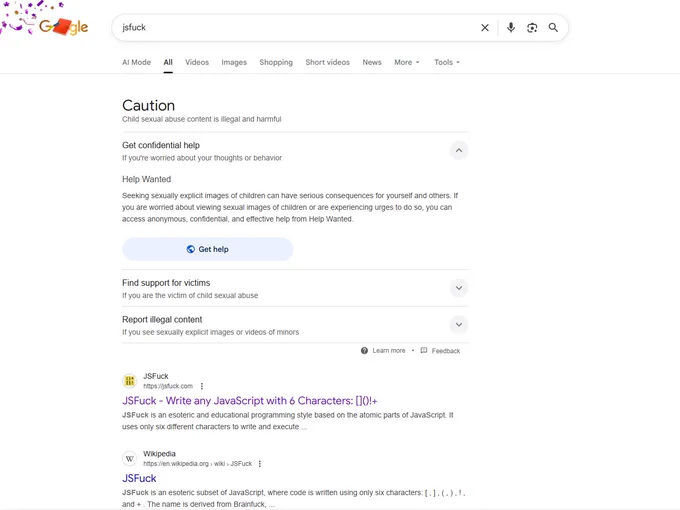Screen dimensions: 680x510
Task: Switch to AI Mode tab
Action: coord(136,62)
